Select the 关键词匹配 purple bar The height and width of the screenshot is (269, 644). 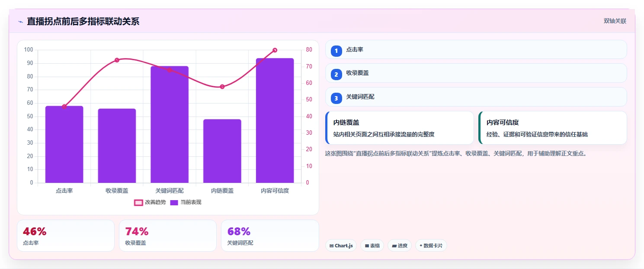pos(170,124)
